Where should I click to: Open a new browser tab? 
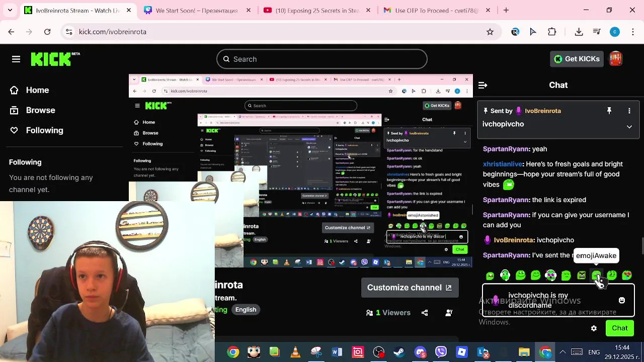(x=506, y=10)
